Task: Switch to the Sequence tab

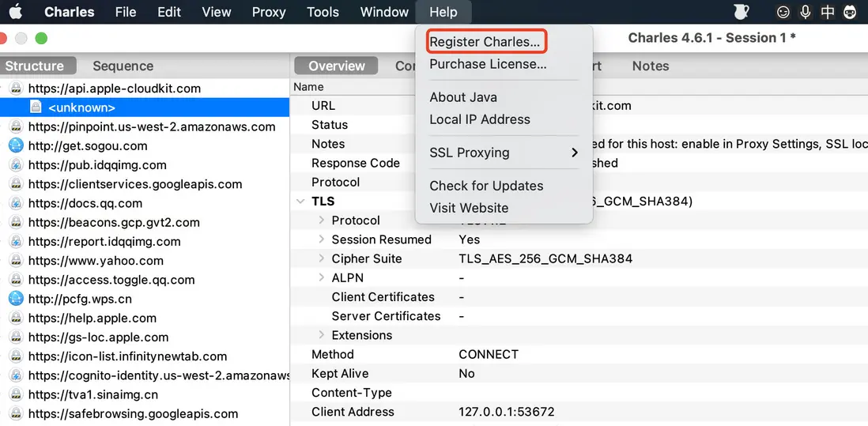Action: point(123,66)
